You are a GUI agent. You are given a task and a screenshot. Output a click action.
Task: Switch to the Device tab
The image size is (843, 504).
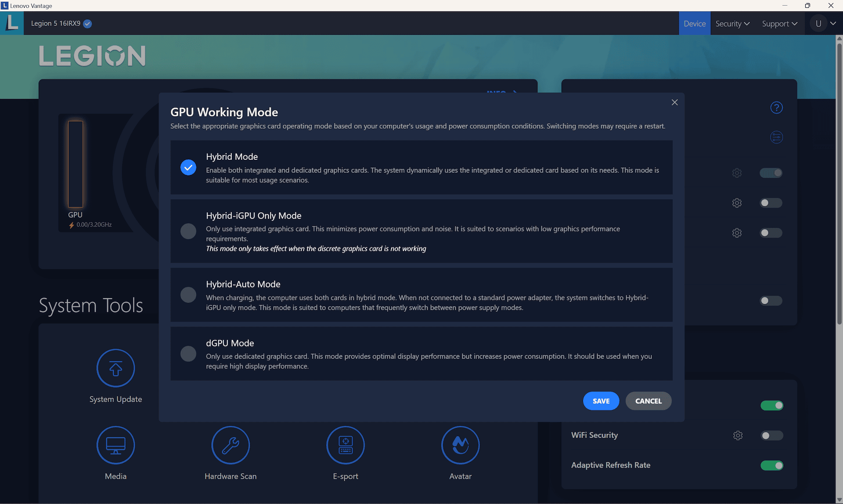(694, 23)
